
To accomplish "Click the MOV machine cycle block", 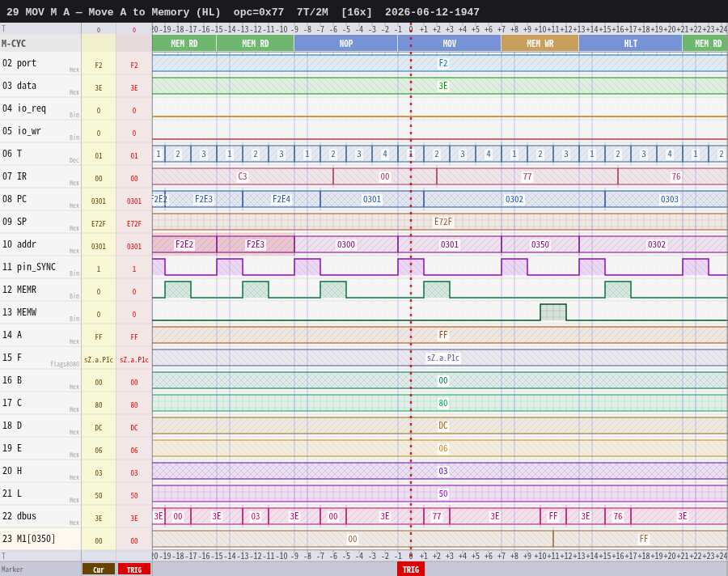I will (450, 44).
